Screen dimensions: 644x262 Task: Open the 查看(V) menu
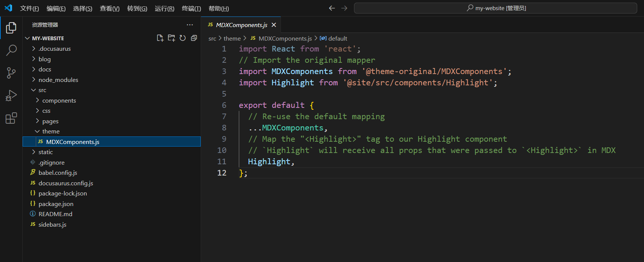click(110, 8)
